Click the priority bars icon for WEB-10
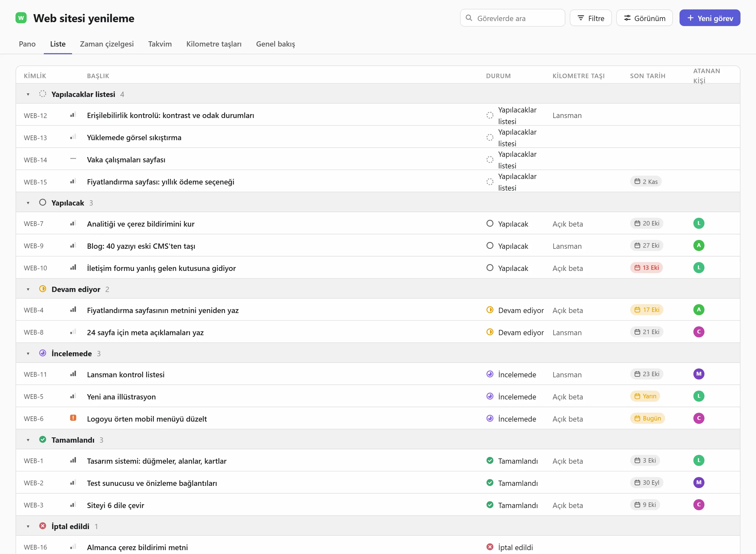 [73, 268]
